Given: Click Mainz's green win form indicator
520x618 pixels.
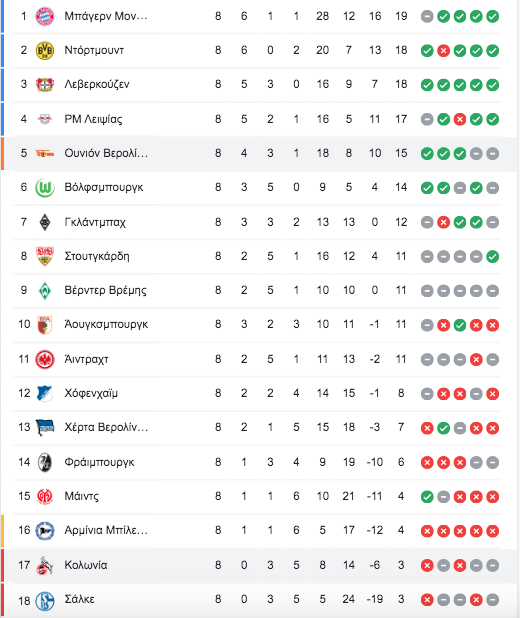Looking at the screenshot, I should pyautogui.click(x=427, y=497).
